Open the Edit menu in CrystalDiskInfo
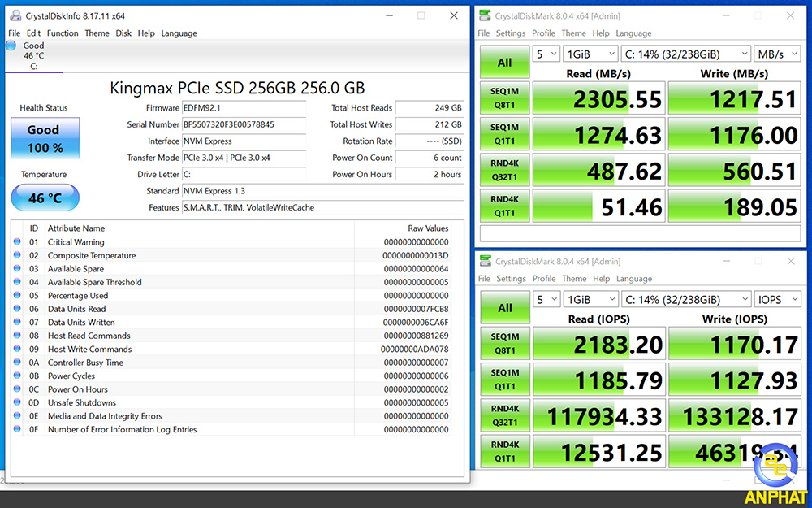812x508 pixels. pos(33,33)
